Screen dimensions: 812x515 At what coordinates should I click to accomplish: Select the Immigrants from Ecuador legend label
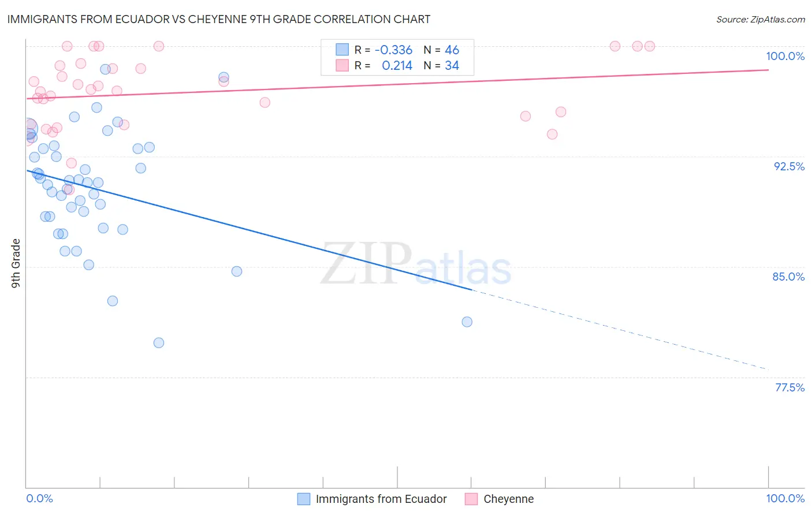pos(381,499)
